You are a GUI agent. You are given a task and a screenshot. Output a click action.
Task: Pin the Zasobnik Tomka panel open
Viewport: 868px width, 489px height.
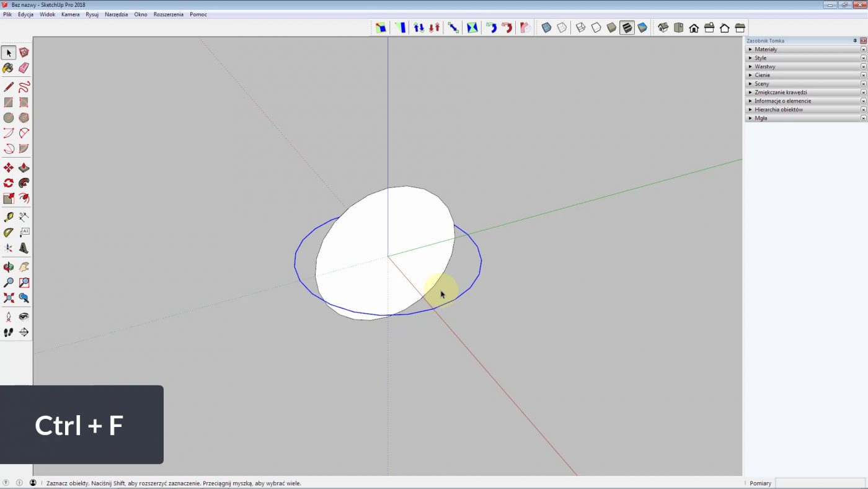855,40
